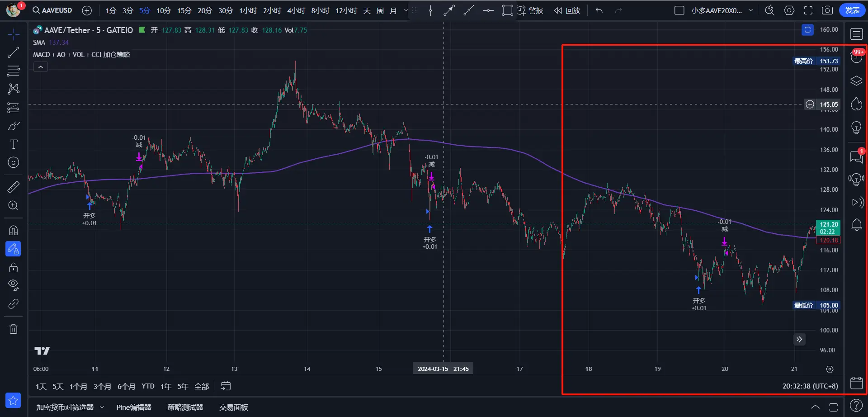868x417 pixels.
Task: Open the economic calendar panel
Action: coord(856,383)
